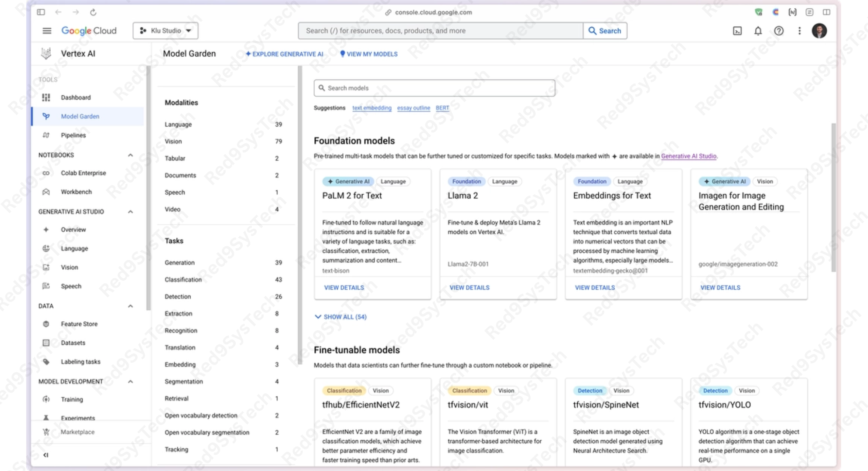Click the filter panel scrollbar
The width and height of the screenshot is (868, 471).
tap(300, 214)
